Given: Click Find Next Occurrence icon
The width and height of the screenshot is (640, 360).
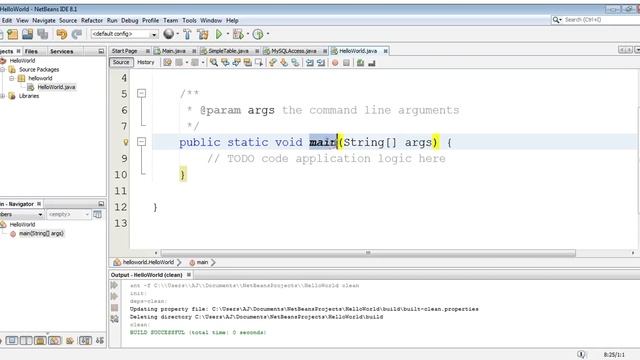Looking at the screenshot, I should [x=236, y=62].
